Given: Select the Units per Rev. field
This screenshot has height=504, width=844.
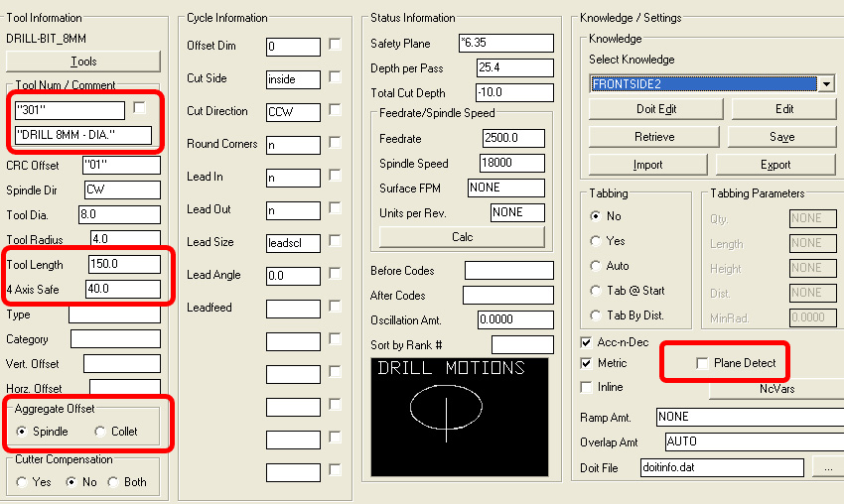Looking at the screenshot, I should click(517, 212).
